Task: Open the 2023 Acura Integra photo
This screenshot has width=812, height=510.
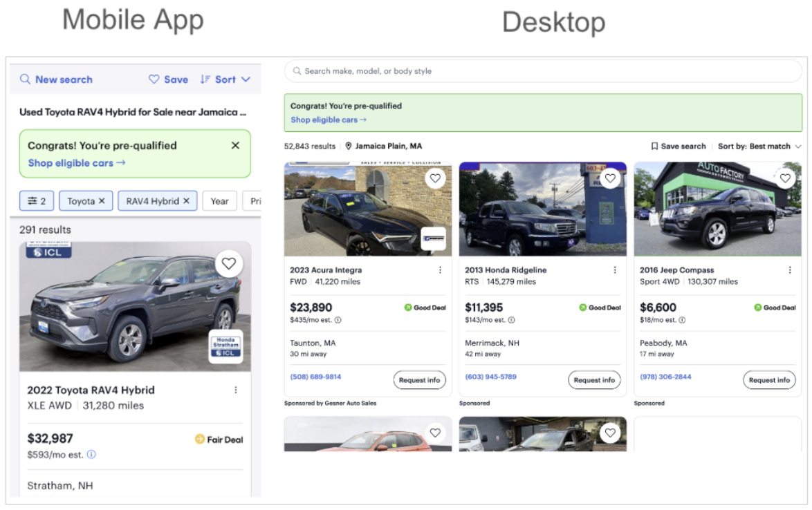Action: pos(368,209)
